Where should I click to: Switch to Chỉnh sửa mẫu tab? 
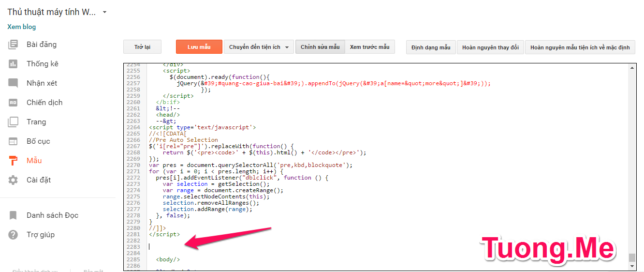[x=320, y=47]
